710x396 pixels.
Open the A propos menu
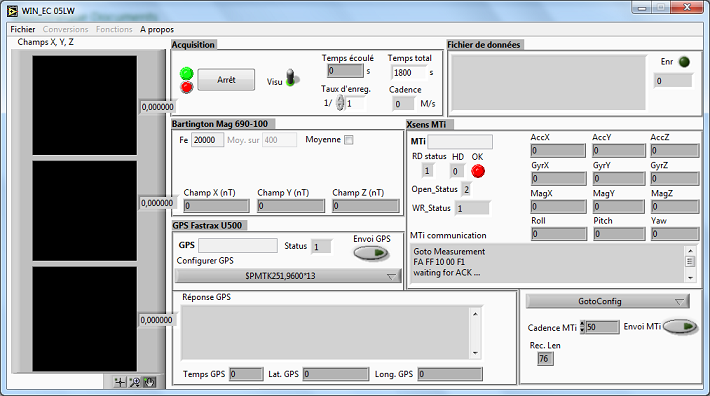(x=157, y=29)
